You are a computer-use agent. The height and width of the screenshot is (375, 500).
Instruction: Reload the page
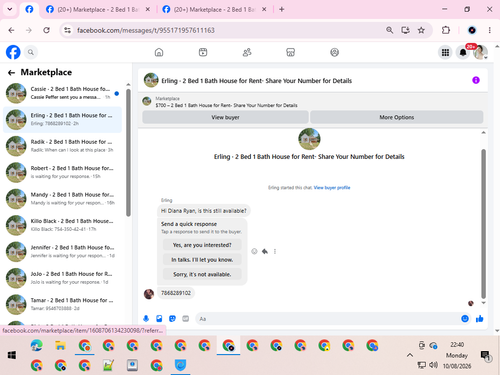click(46, 30)
